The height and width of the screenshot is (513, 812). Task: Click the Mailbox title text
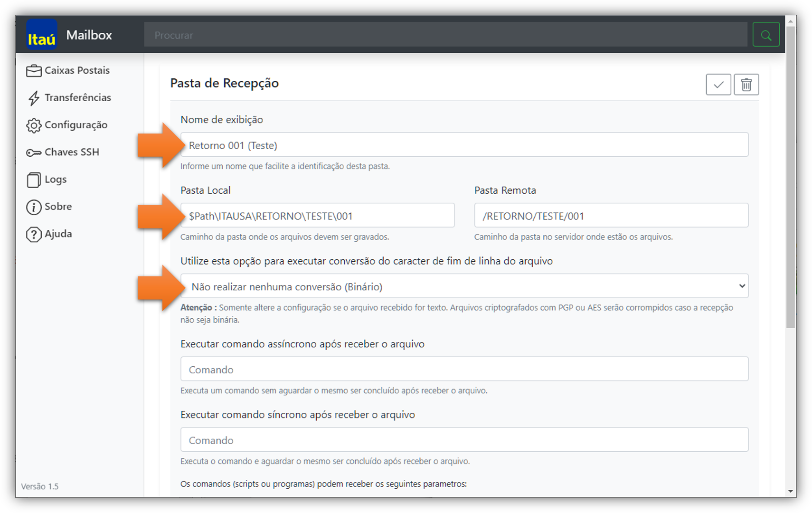coord(89,35)
